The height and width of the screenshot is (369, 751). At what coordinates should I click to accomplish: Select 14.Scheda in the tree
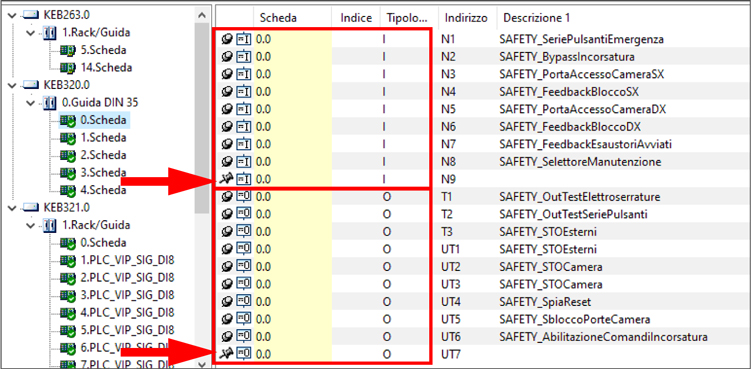[106, 68]
